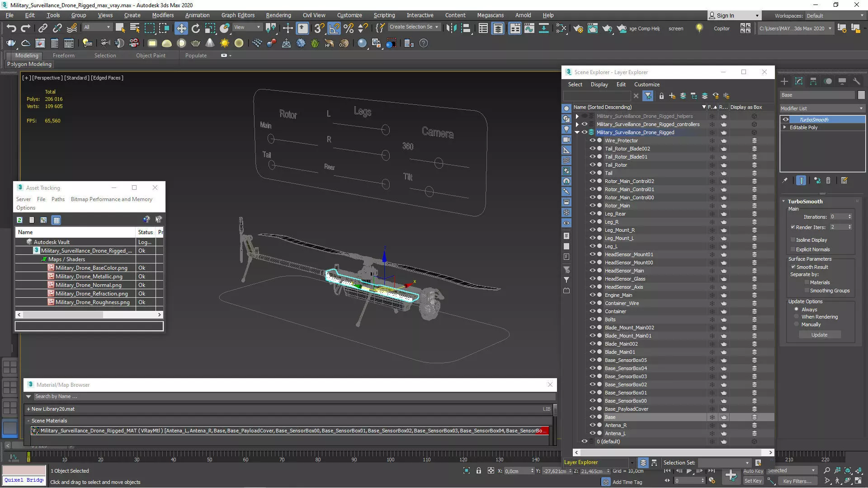Open the Rendering menu
Image resolution: width=868 pixels, height=488 pixels.
(278, 15)
